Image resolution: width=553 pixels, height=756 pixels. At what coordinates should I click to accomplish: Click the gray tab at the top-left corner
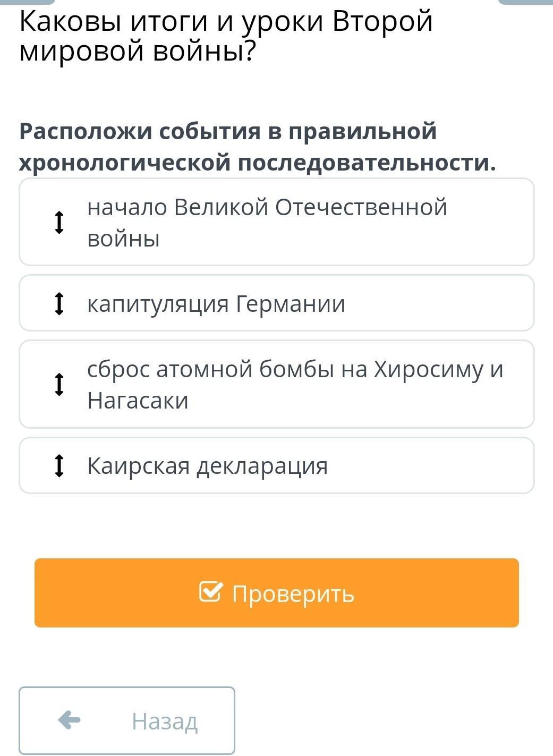(27, 2)
